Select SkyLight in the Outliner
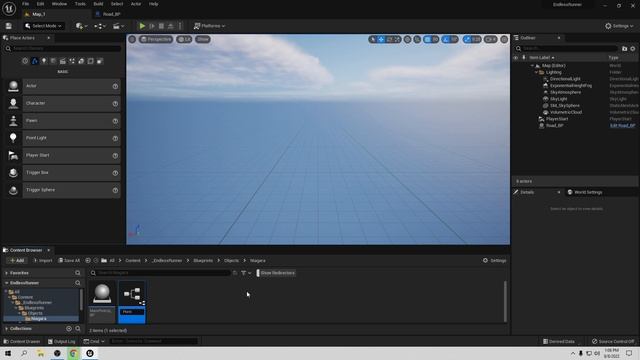The width and height of the screenshot is (640, 360). point(558,99)
